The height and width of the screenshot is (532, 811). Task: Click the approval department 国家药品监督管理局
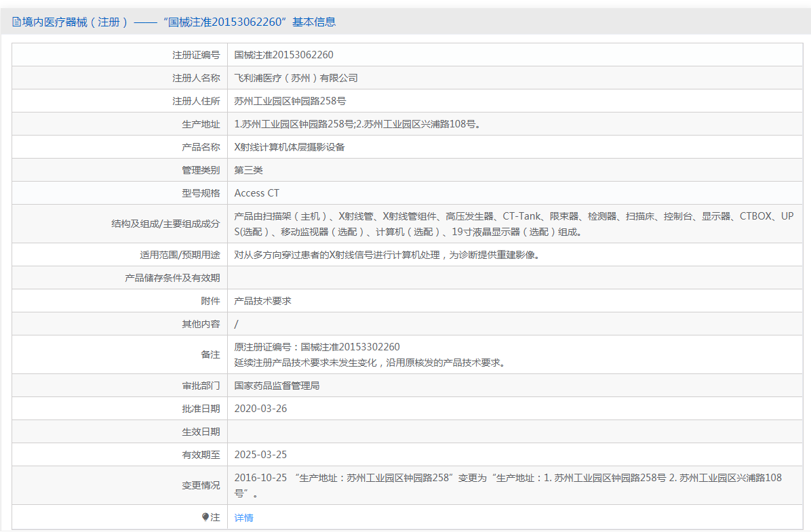click(x=277, y=386)
